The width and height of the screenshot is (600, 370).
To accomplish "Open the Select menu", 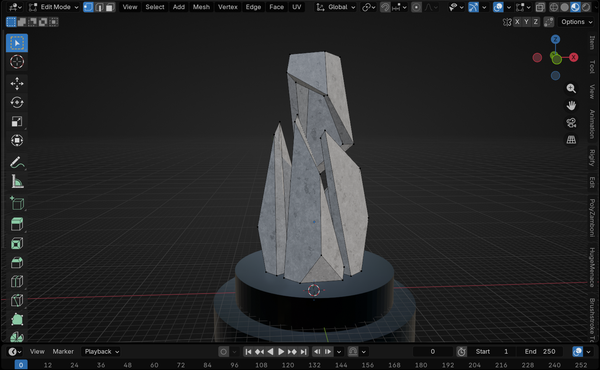I will coord(155,7).
